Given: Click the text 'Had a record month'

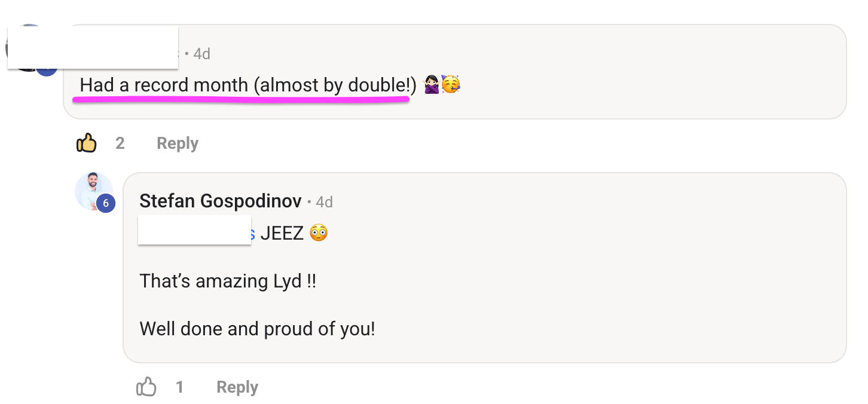Looking at the screenshot, I should pos(164,85).
